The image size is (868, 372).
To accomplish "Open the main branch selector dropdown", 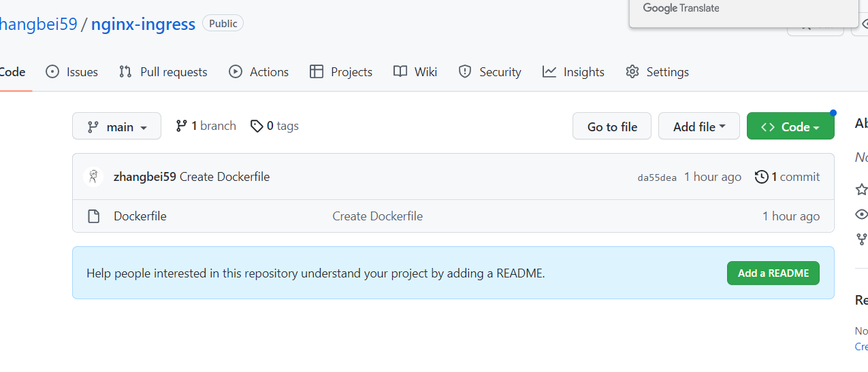I will [x=116, y=126].
